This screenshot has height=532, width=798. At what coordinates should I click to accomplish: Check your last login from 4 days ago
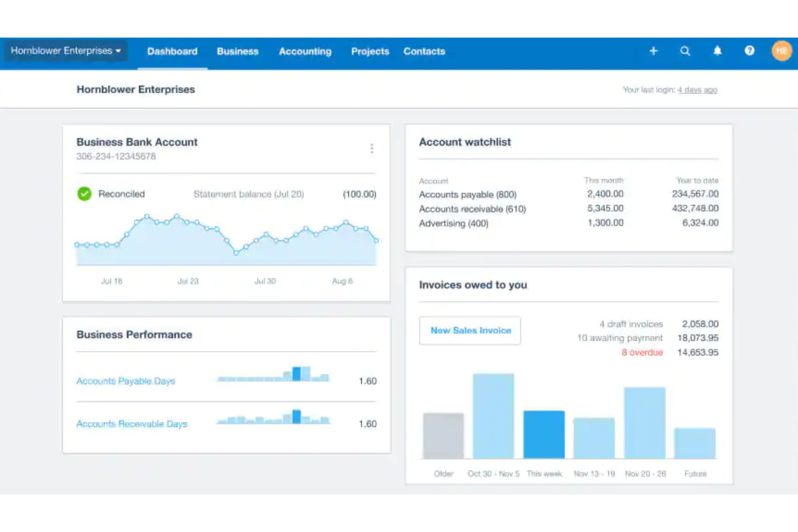(x=697, y=89)
